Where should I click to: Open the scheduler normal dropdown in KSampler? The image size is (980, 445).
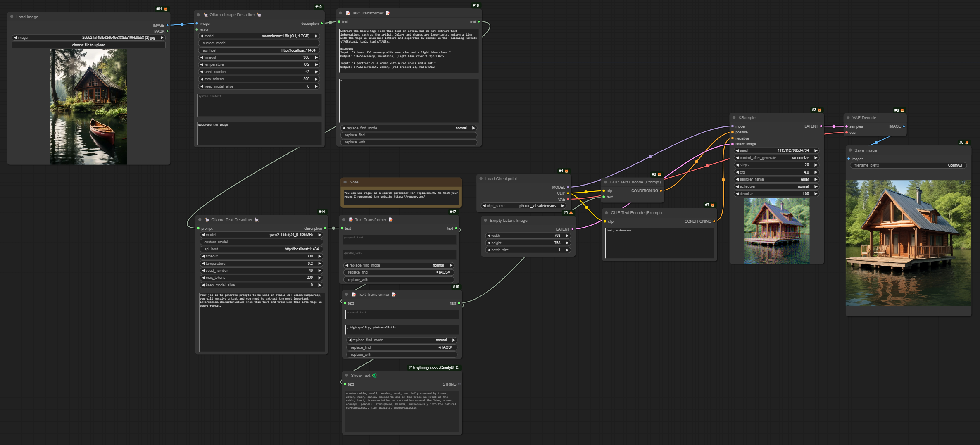pos(776,186)
